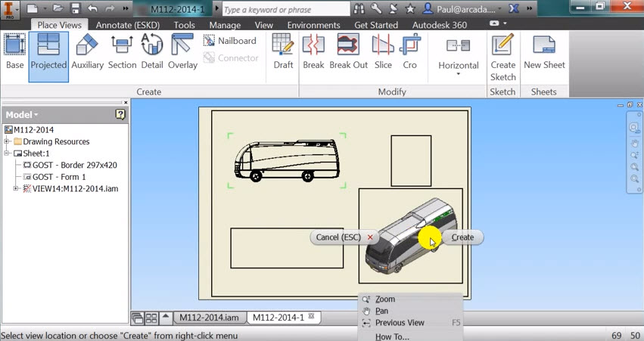Open the Environments tab

pos(314,25)
